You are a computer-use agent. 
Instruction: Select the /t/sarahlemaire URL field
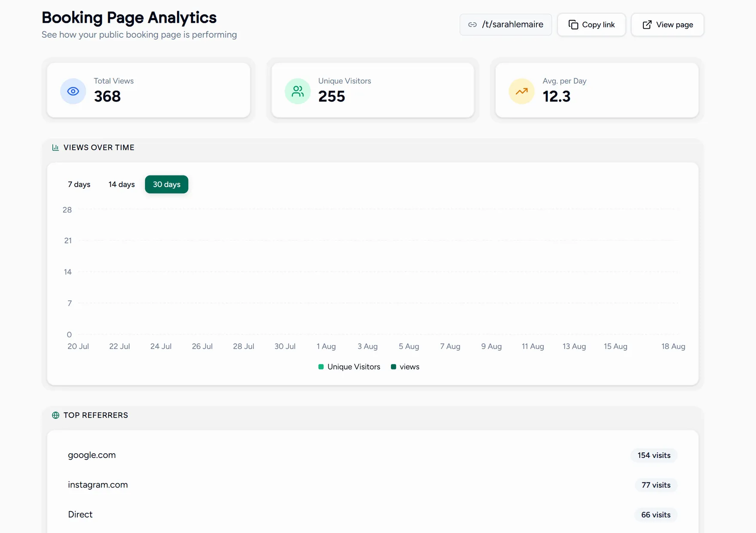point(506,24)
